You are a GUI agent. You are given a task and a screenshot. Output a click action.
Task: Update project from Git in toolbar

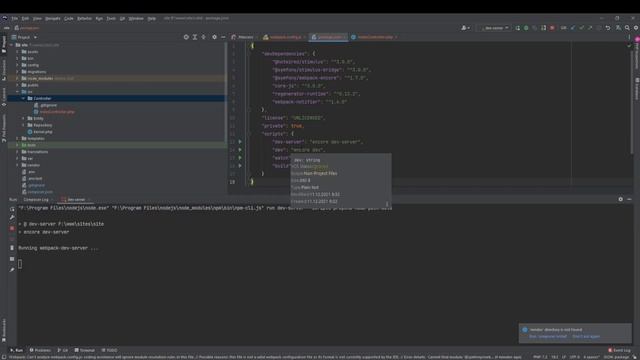coord(573,28)
